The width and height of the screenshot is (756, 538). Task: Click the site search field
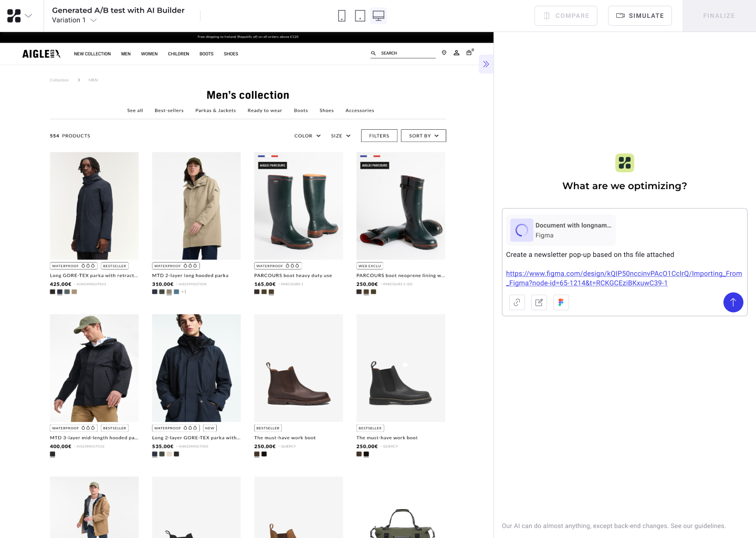point(403,53)
